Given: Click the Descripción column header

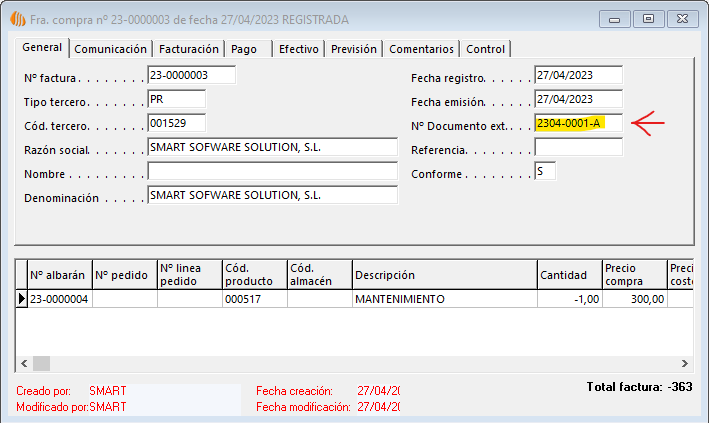Looking at the screenshot, I should point(443,275).
